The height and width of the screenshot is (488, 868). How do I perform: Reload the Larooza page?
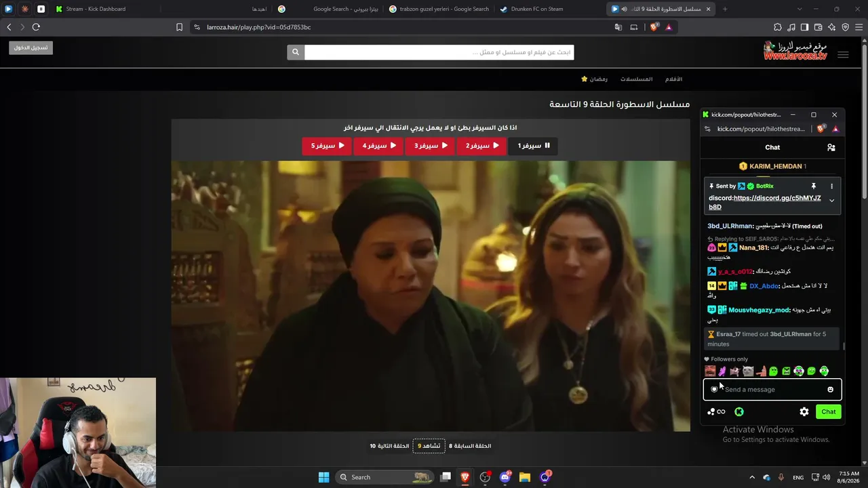[36, 27]
